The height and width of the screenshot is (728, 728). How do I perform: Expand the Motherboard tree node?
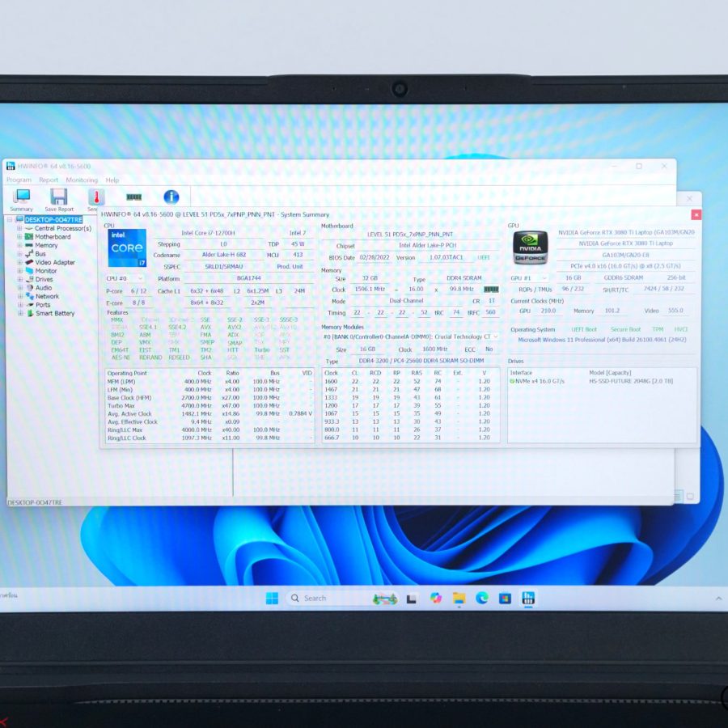tap(19, 237)
